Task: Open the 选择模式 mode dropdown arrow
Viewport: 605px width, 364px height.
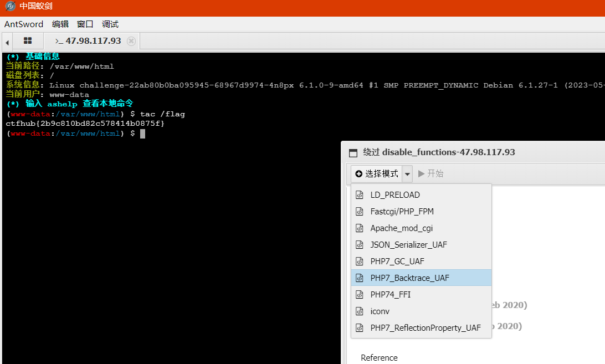Action: pos(407,173)
